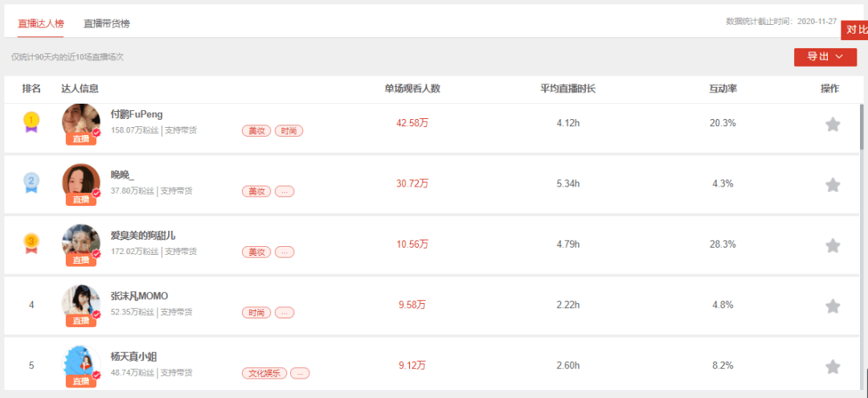Open 付鹏FuPeng profile name link
Viewport: 868px width, 398px height.
[x=137, y=115]
